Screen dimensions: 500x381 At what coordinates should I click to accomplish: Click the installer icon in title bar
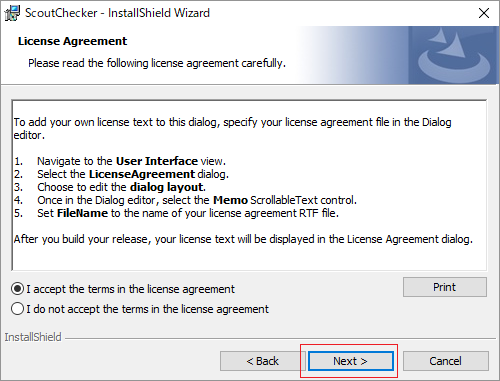pos(12,13)
